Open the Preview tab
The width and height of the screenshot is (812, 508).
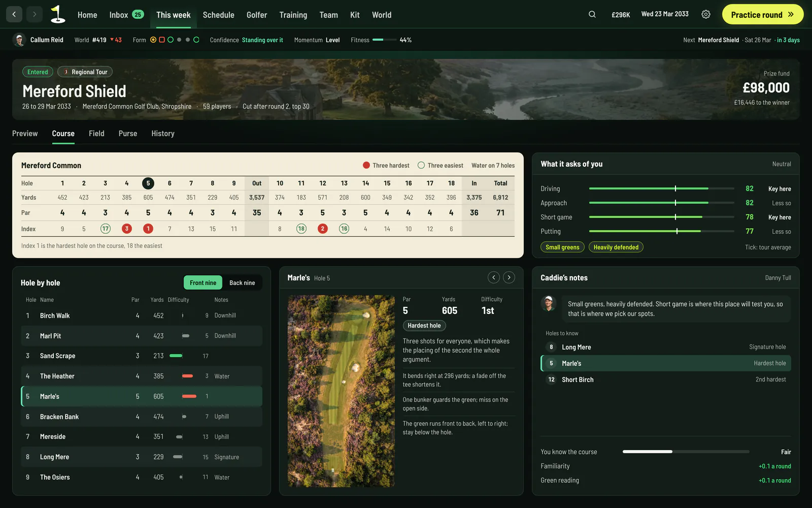pos(25,134)
